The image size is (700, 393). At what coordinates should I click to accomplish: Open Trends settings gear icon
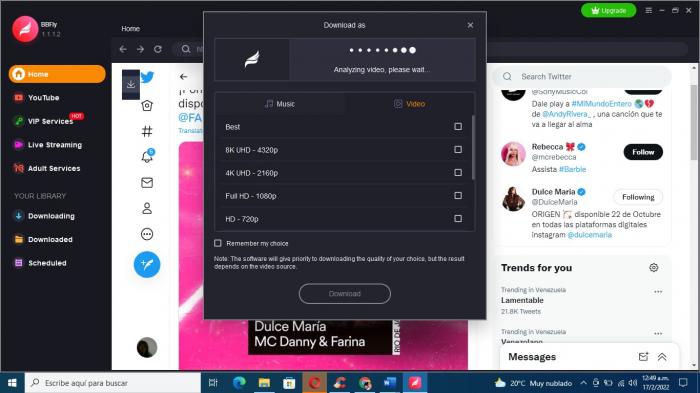(x=654, y=268)
